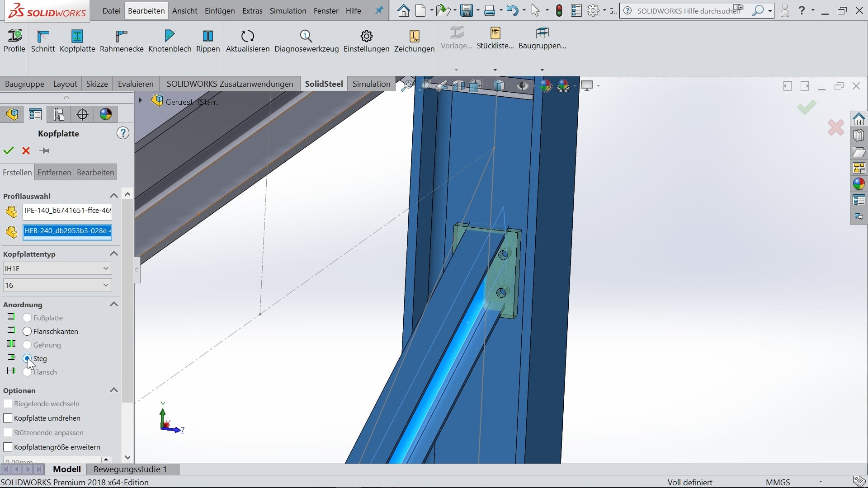Expand the Geruest tree node
The height and width of the screenshot is (488, 868).
point(141,101)
